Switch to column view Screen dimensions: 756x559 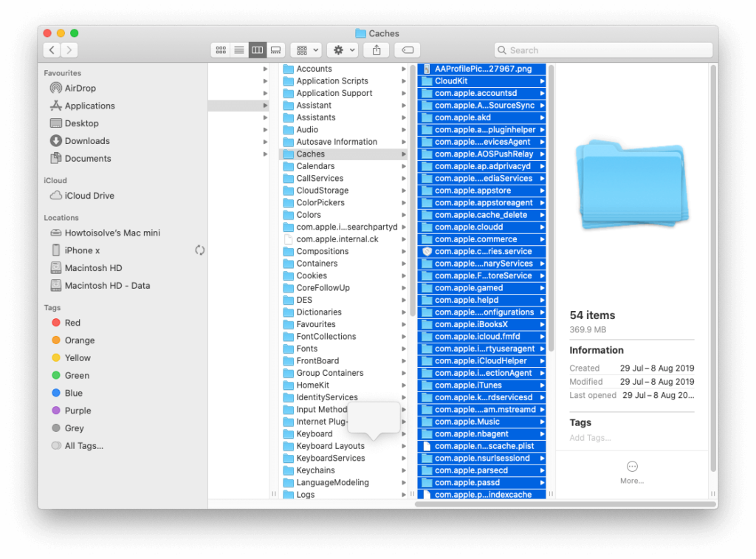258,49
